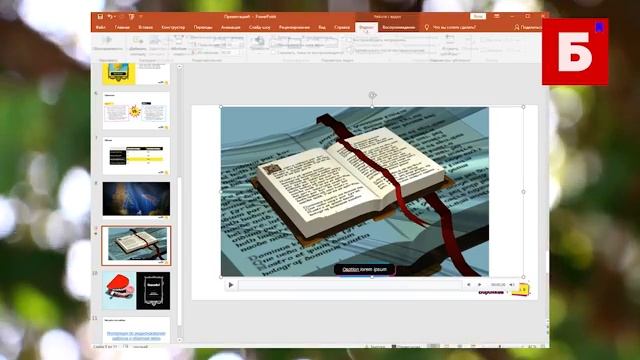This screenshot has height=360, width=640.
Task: Switch to the Вид ribbon tab
Action: (x=322, y=27)
